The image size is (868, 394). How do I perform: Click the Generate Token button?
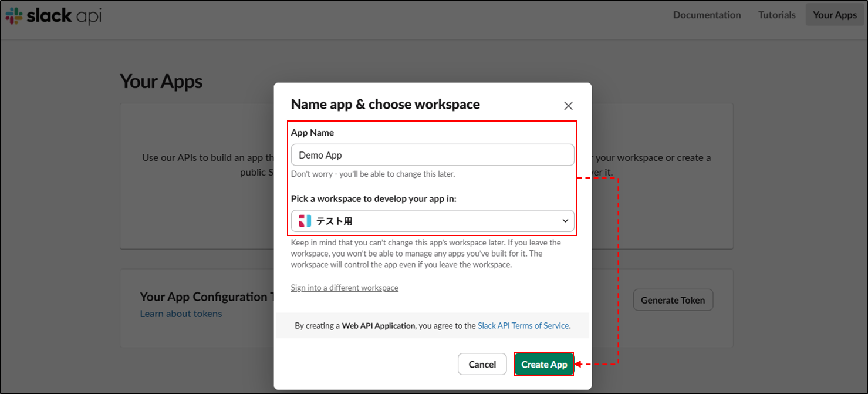click(x=673, y=300)
